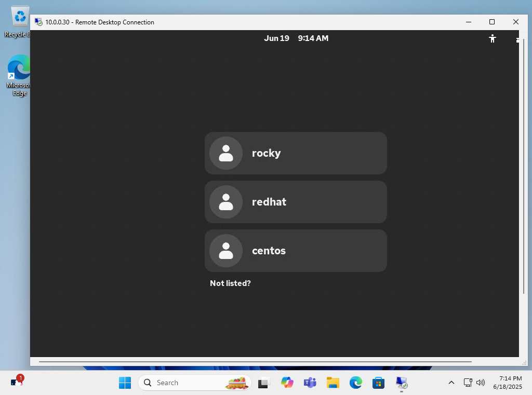This screenshot has height=395, width=532.
Task: Expand hidden icons in the system tray
Action: tap(451, 383)
